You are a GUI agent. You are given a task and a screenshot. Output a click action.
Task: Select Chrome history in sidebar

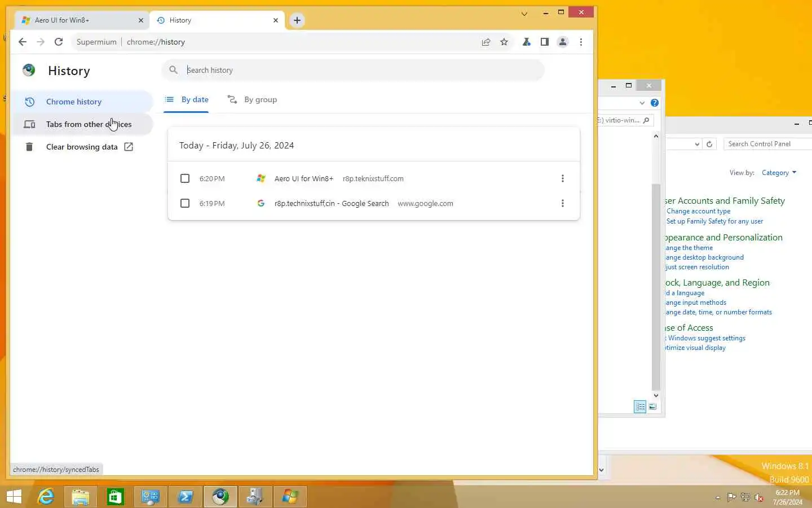click(82, 102)
